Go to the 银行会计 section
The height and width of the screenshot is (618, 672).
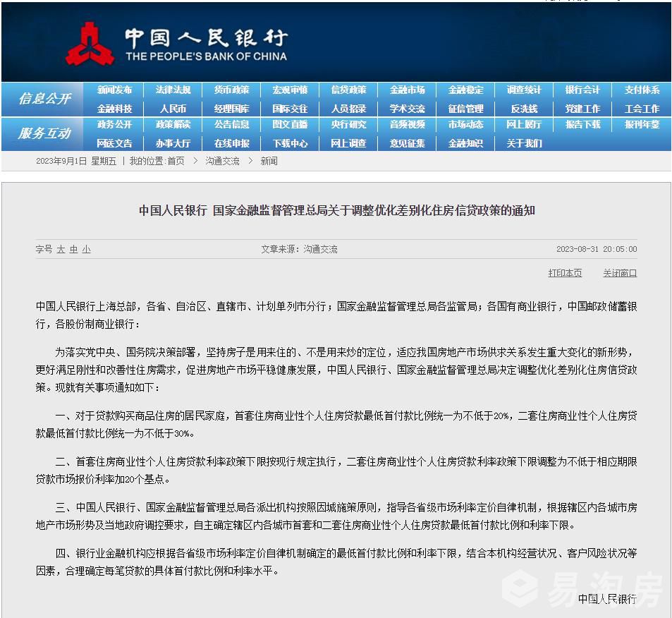(582, 90)
